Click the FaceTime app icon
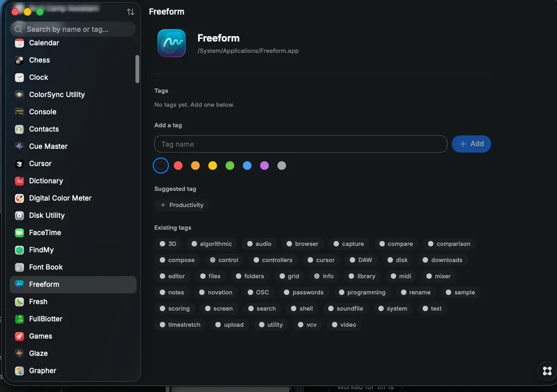Image resolution: width=557 pixels, height=392 pixels. (x=19, y=233)
